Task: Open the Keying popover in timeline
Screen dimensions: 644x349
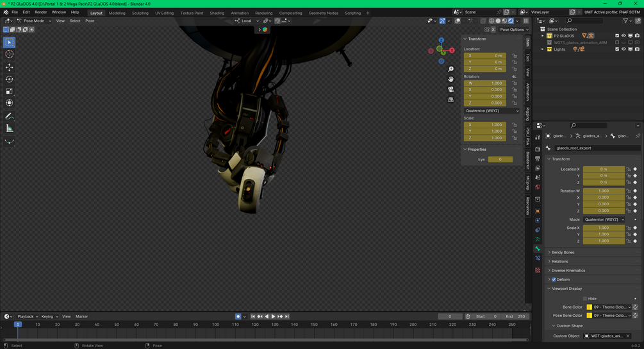Action: (49, 316)
